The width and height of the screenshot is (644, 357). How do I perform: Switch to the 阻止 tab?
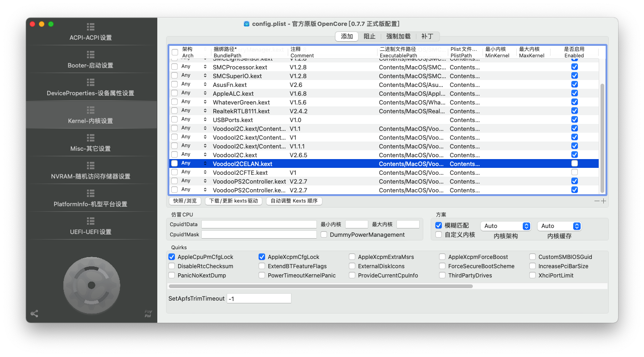pos(369,37)
